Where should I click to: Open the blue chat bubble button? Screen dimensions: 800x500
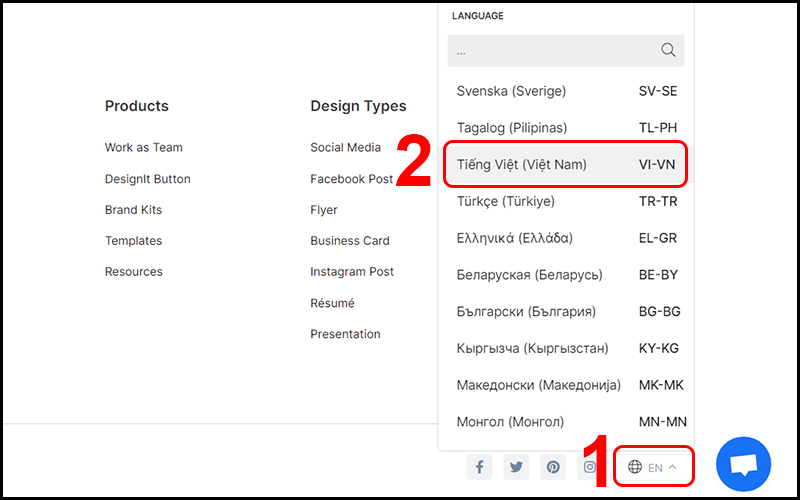(x=743, y=464)
